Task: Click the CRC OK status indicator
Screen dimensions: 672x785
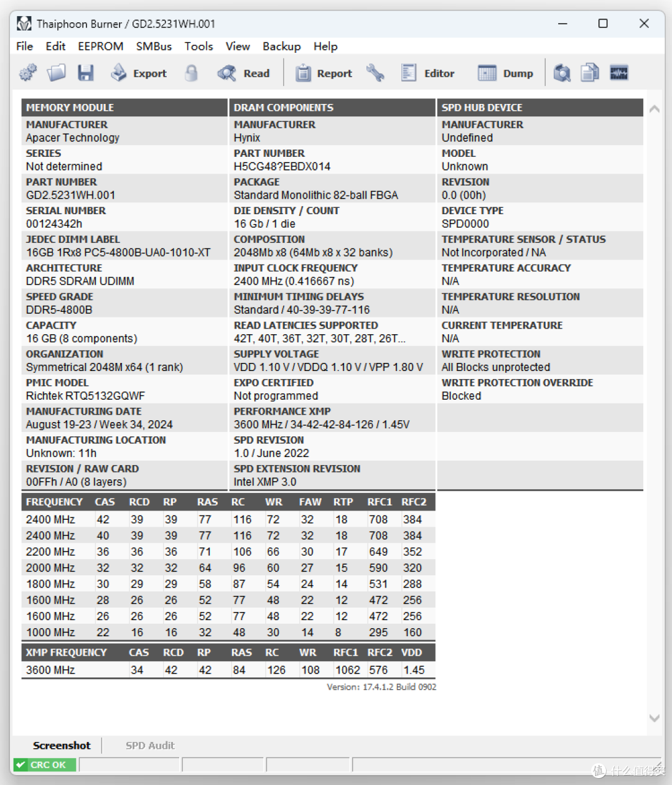Action: pyautogui.click(x=45, y=764)
